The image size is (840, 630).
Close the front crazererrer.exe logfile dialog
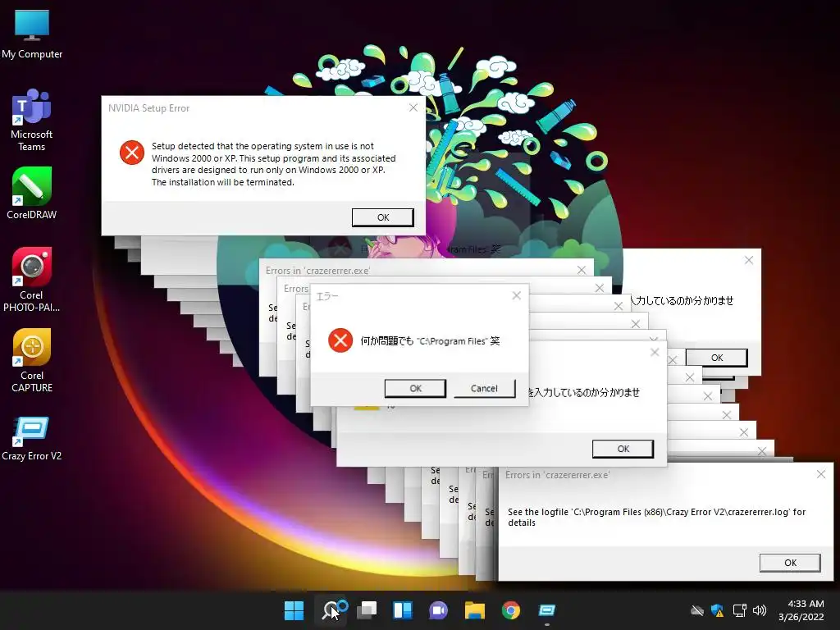(x=820, y=474)
